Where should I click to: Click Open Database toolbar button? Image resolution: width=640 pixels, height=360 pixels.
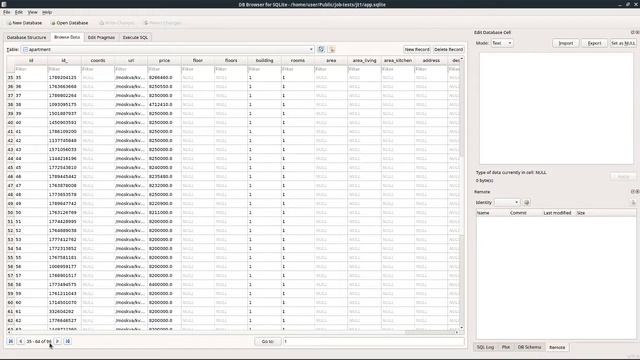coord(70,23)
